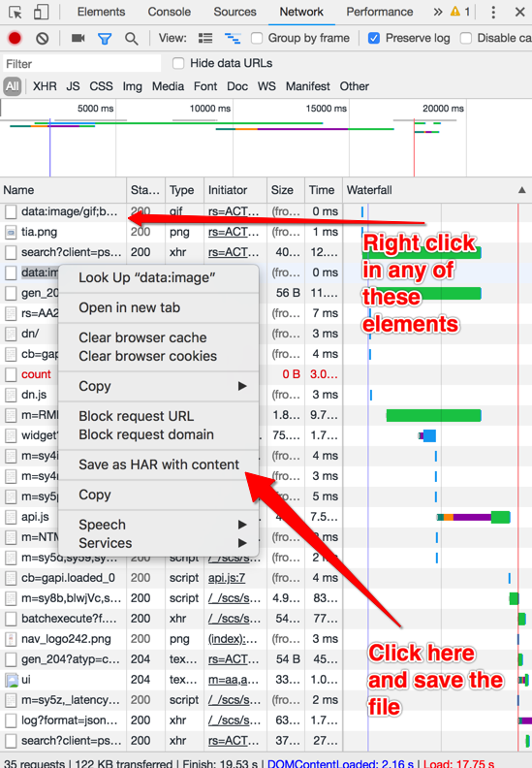Filter requests by CSS type
532x768 pixels.
coord(101,86)
